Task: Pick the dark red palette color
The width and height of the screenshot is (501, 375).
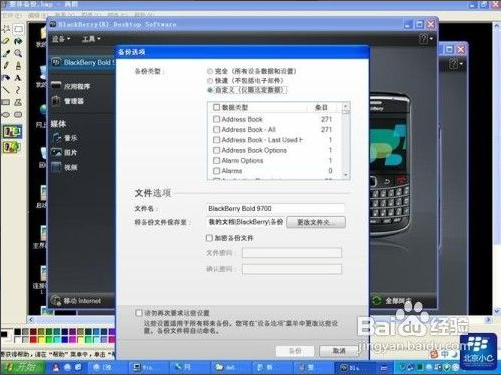Action: click(33, 332)
